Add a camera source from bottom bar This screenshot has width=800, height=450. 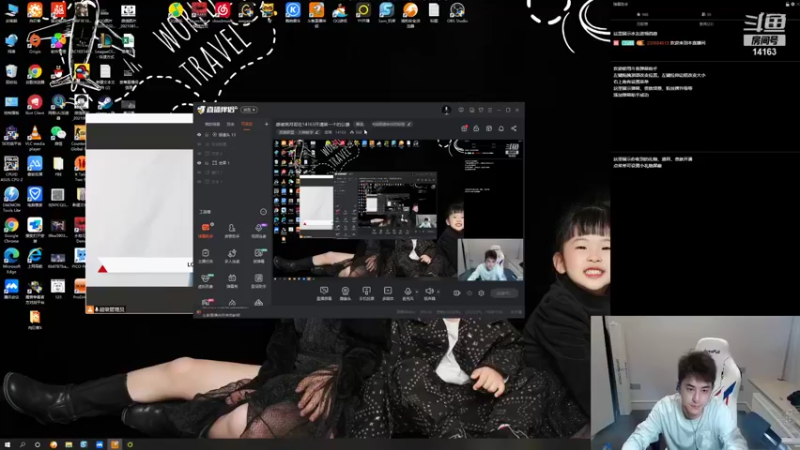[345, 293]
